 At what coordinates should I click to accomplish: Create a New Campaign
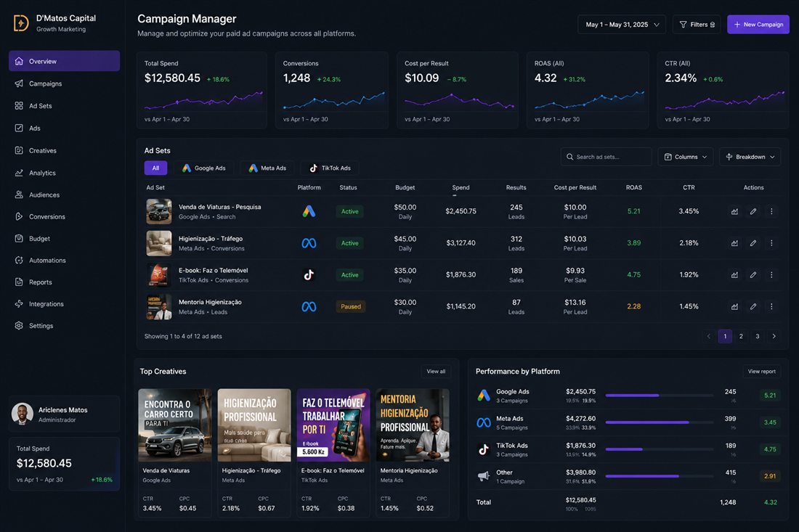pyautogui.click(x=758, y=25)
